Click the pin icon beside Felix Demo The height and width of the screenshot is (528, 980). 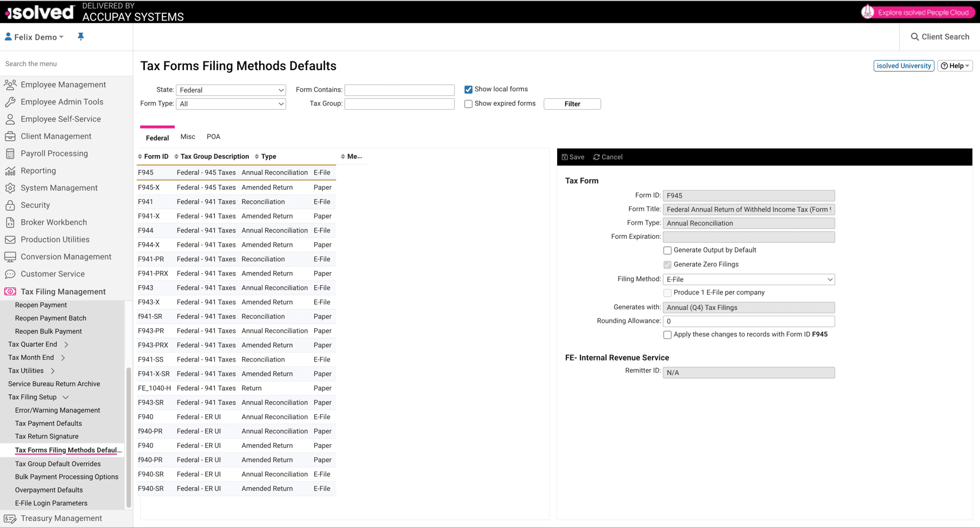click(x=80, y=37)
